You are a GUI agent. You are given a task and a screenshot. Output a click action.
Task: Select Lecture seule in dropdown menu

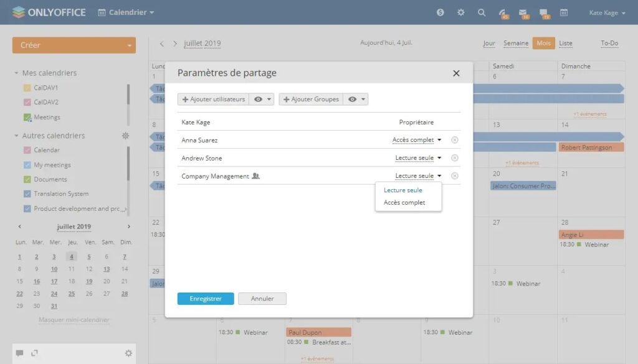tap(403, 190)
